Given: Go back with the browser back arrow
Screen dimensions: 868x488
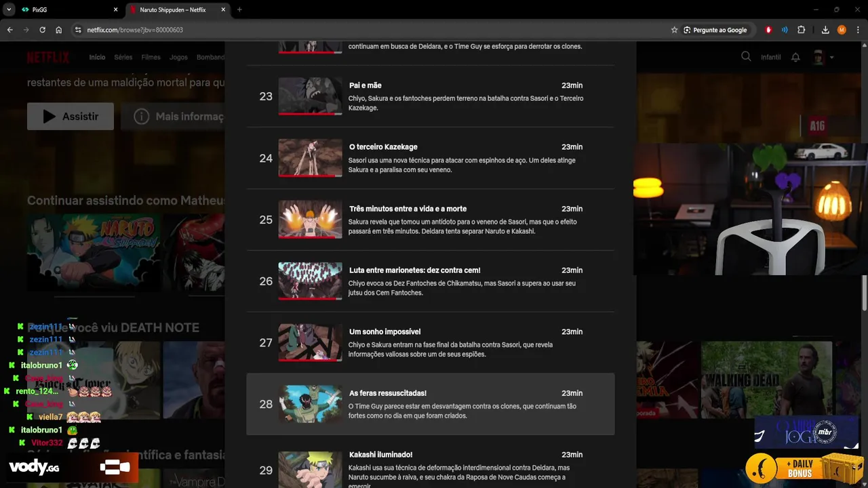Looking at the screenshot, I should point(10,30).
